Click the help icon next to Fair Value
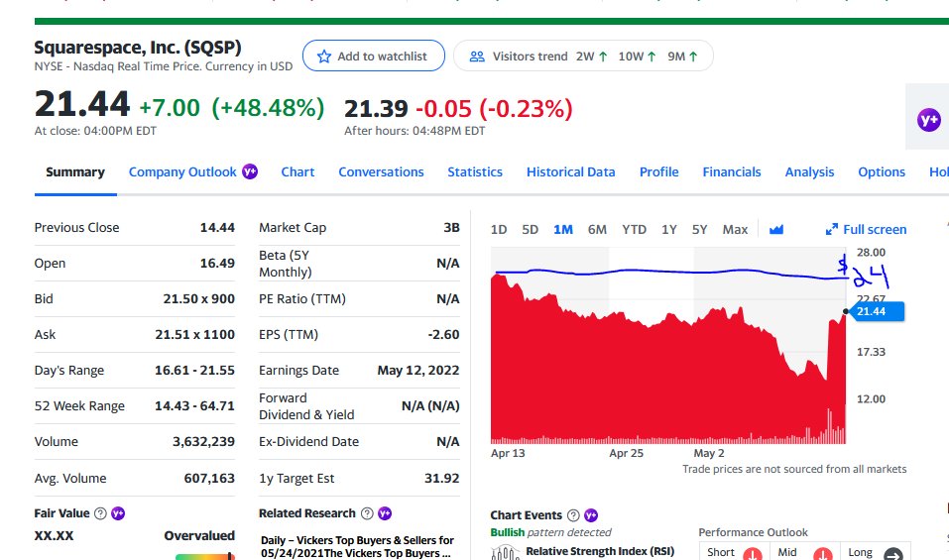The height and width of the screenshot is (560, 949). (x=100, y=513)
